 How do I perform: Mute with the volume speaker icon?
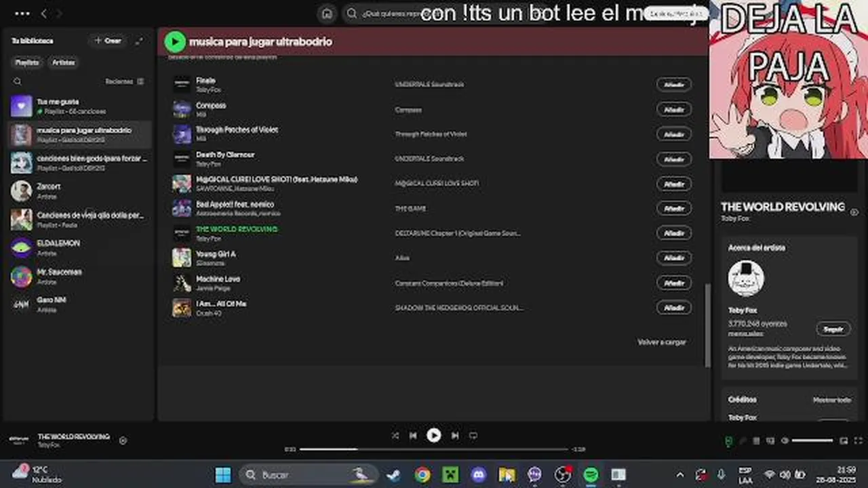click(x=785, y=441)
